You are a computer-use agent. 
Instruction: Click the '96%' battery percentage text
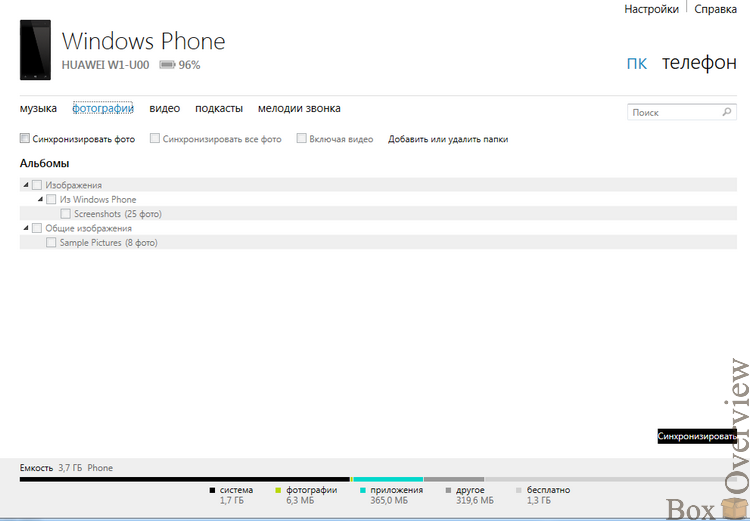pos(189,65)
